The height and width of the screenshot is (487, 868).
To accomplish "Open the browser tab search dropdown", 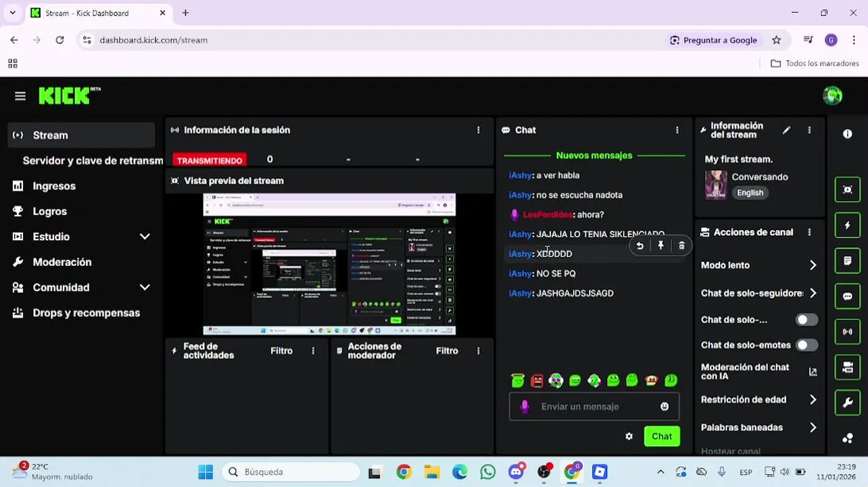I will (12, 13).
